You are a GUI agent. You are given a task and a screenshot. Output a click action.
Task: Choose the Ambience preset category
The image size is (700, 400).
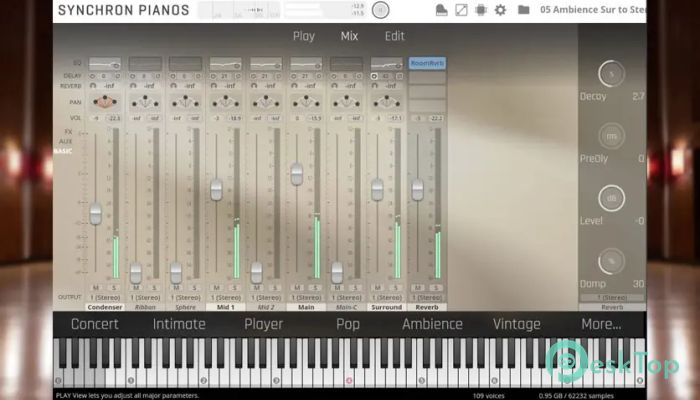click(x=432, y=324)
